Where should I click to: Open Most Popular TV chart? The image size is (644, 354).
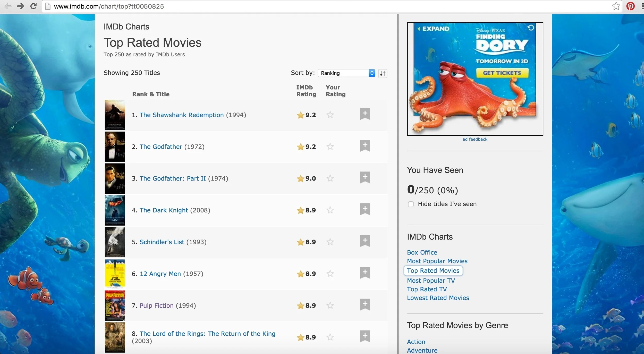pyautogui.click(x=431, y=281)
